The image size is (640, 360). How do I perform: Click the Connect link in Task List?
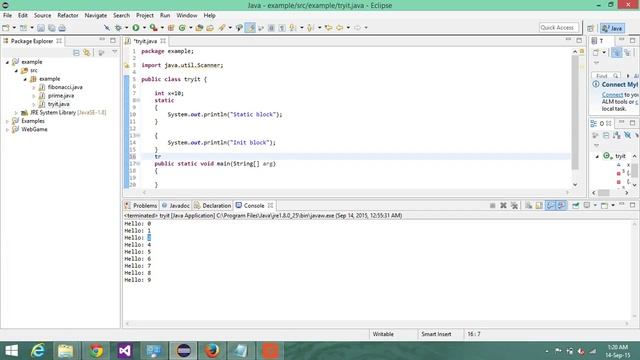(x=612, y=95)
